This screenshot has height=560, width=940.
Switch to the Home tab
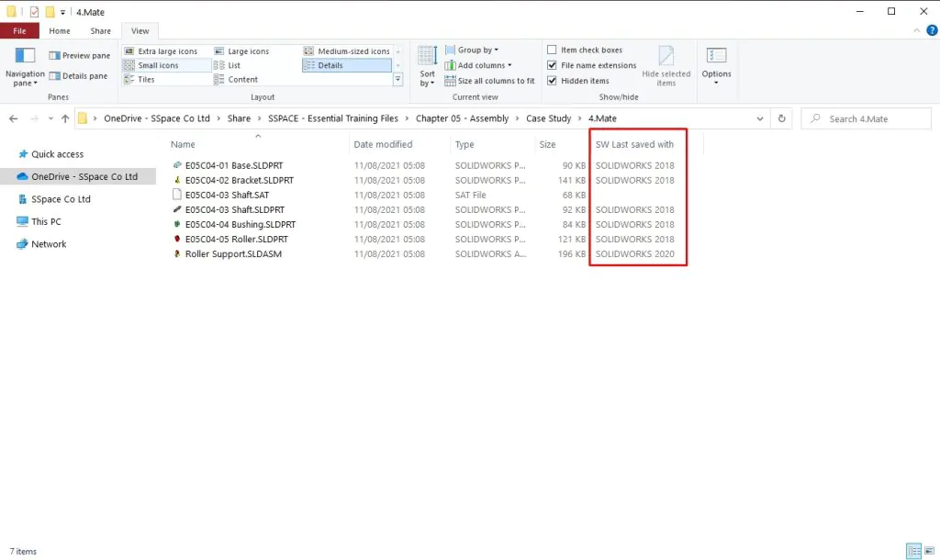point(60,30)
